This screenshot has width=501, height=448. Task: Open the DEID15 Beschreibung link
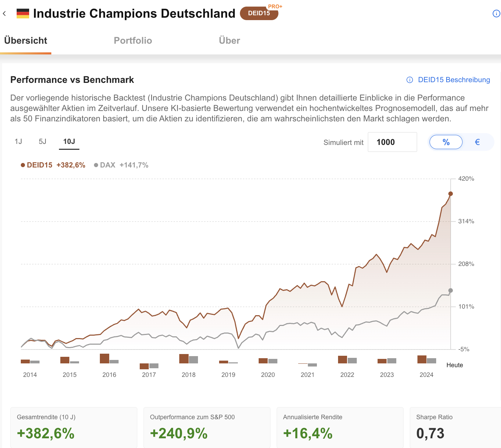(454, 80)
